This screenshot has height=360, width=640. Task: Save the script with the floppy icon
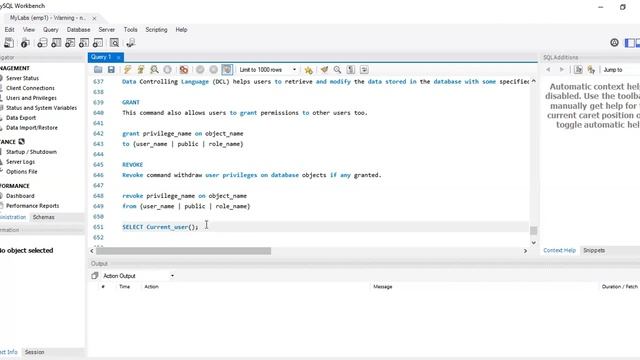111,70
